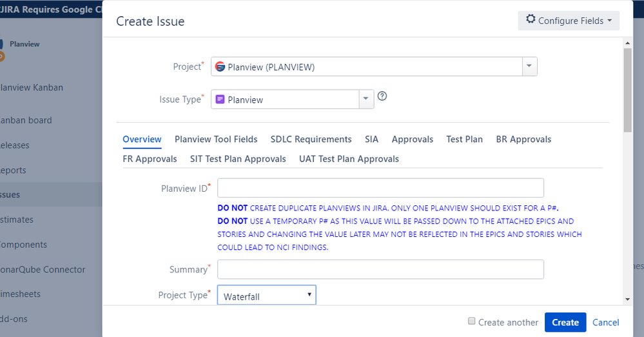Go to the SIA tab
Viewport: 644px width, 337px height.
372,139
